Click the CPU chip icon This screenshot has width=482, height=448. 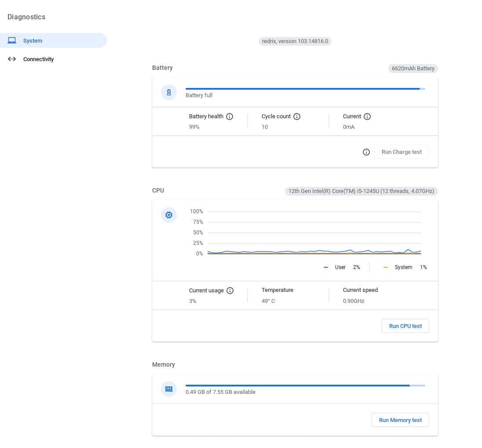[169, 215]
